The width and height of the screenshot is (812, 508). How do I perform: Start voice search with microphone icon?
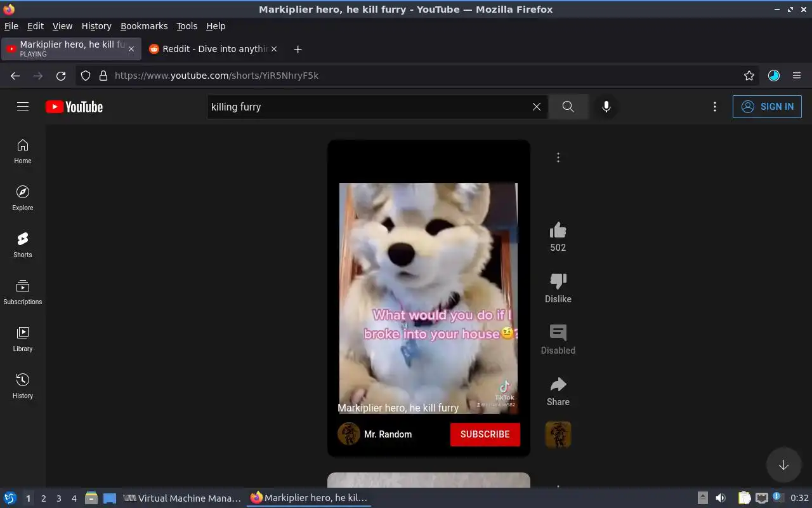tap(606, 107)
